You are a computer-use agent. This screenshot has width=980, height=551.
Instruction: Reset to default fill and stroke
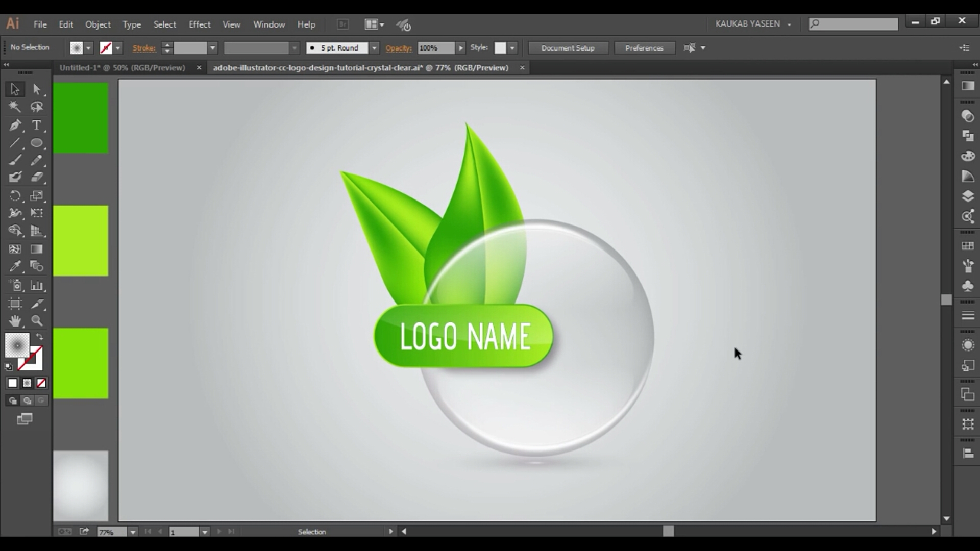9,366
